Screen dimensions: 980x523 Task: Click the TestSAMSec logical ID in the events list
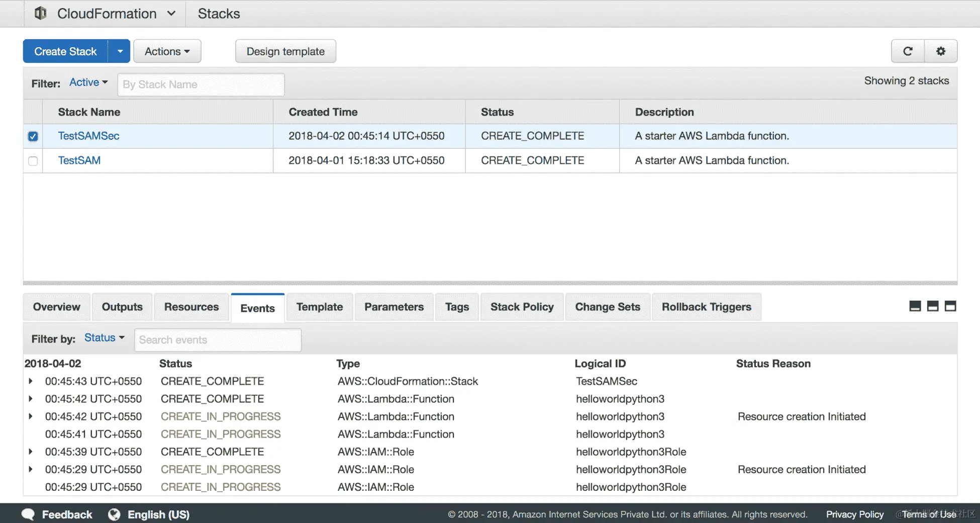607,381
